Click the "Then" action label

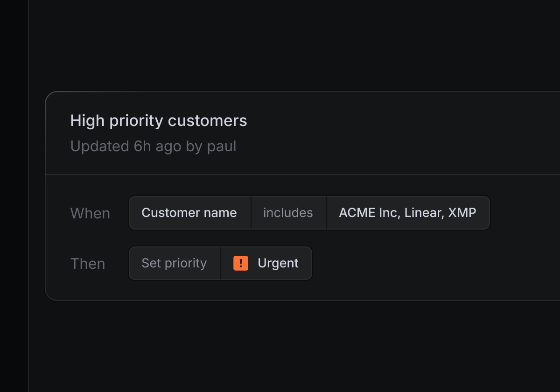point(88,264)
